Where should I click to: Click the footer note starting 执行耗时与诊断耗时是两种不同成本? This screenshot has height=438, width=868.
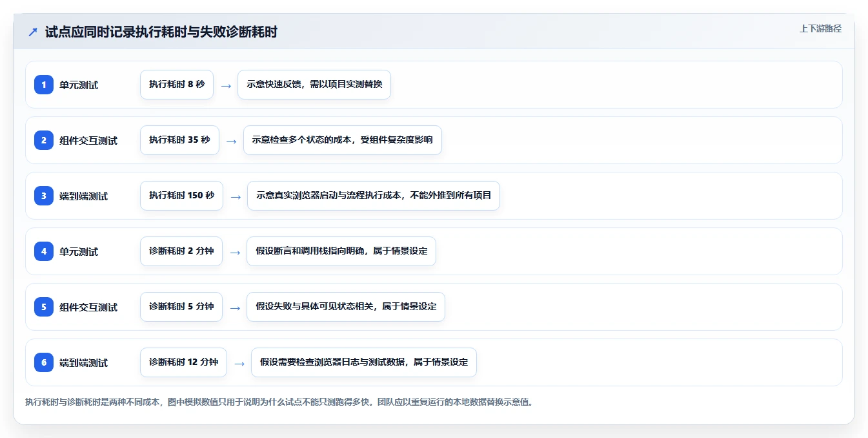point(279,402)
